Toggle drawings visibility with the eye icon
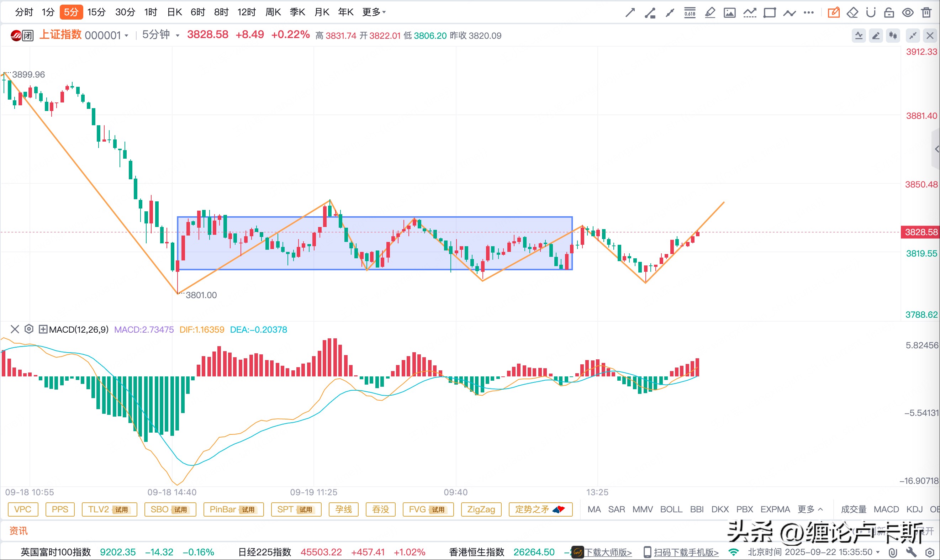The height and width of the screenshot is (560, 940). [x=908, y=13]
